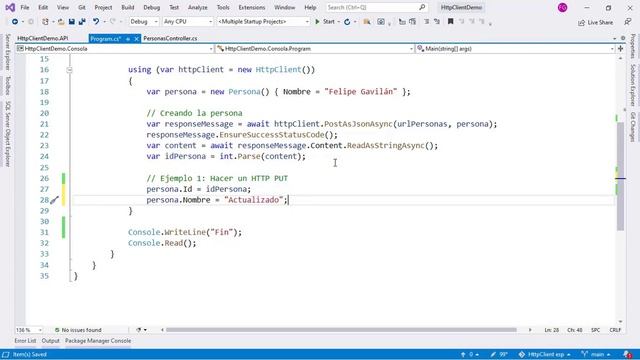The width and height of the screenshot is (640, 360).
Task: Click the horizontal scrollbar of editor
Action: (341, 330)
